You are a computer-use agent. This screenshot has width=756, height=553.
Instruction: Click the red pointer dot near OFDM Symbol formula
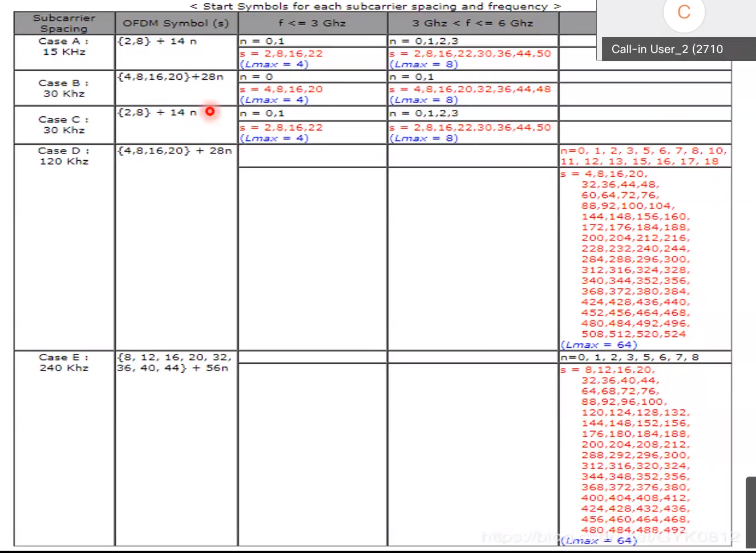click(209, 111)
